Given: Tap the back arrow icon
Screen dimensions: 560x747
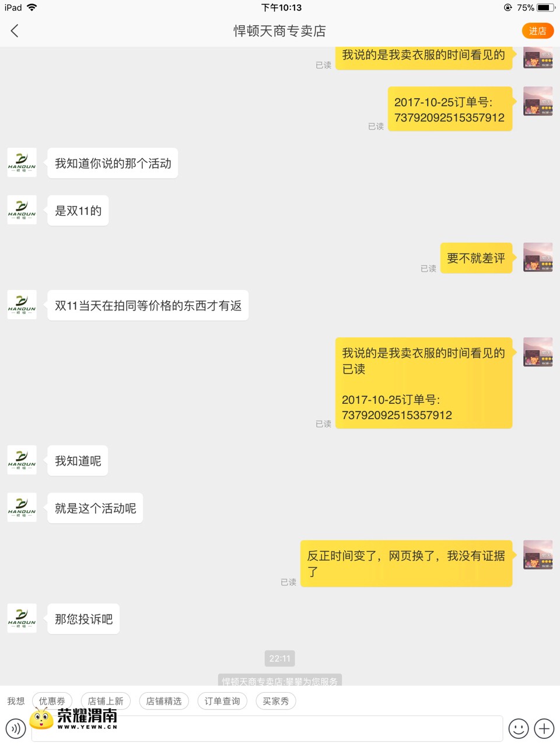Looking at the screenshot, I should click(x=15, y=31).
